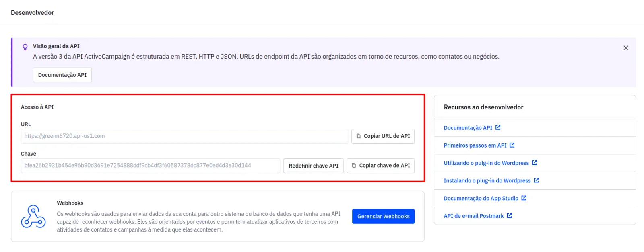Screen dimensions: 644x252
Task: Click external-link icon beside Primeiros passos em API
Action: coord(512,145)
